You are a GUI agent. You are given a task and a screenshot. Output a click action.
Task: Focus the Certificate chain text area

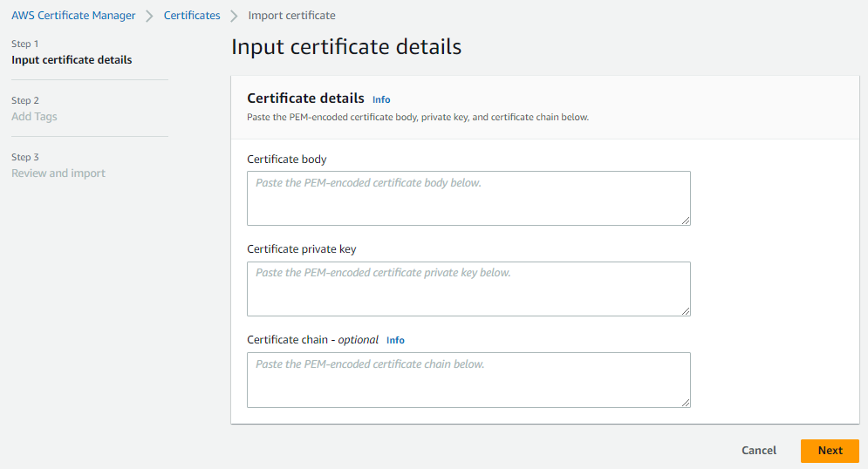[468, 380]
